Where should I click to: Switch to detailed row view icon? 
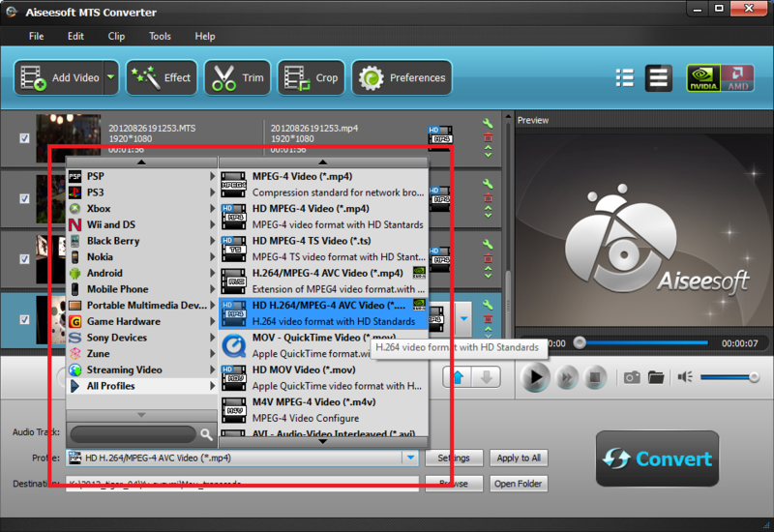pos(659,78)
